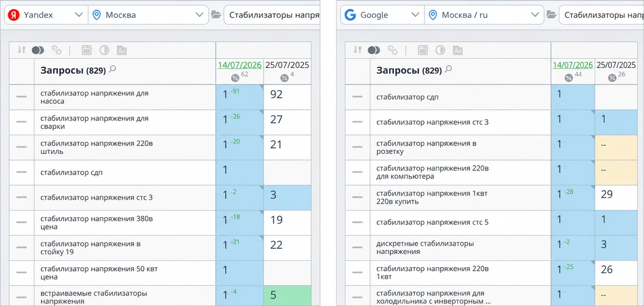Click the half-circle contrast icon in Google toolbar

point(440,50)
